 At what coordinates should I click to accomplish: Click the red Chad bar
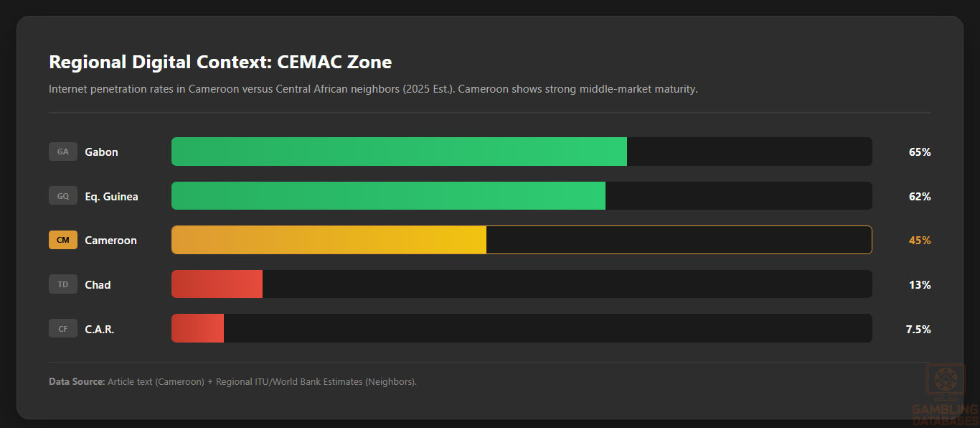217,284
